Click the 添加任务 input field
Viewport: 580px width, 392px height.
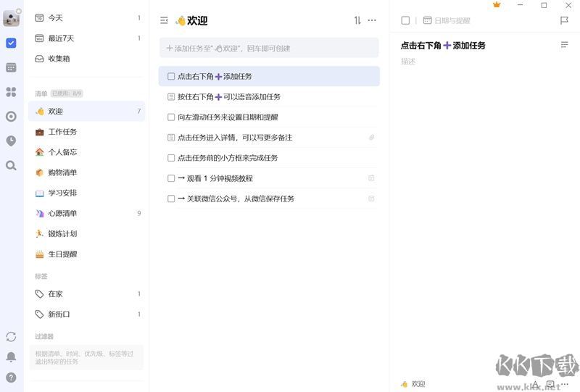click(x=269, y=49)
